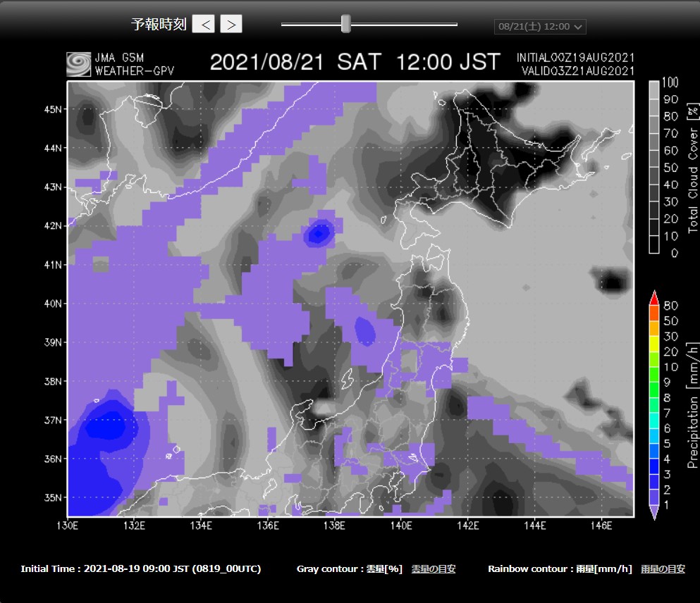700x603 pixels.
Task: Click the rainbow Precipitation color scale bar
Action: tap(653, 404)
